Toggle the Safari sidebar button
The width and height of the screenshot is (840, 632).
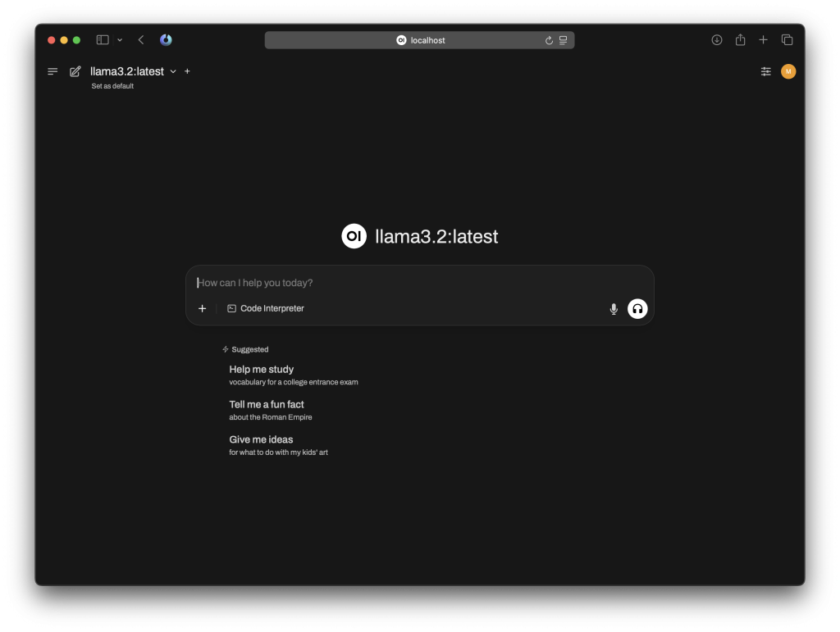(103, 39)
